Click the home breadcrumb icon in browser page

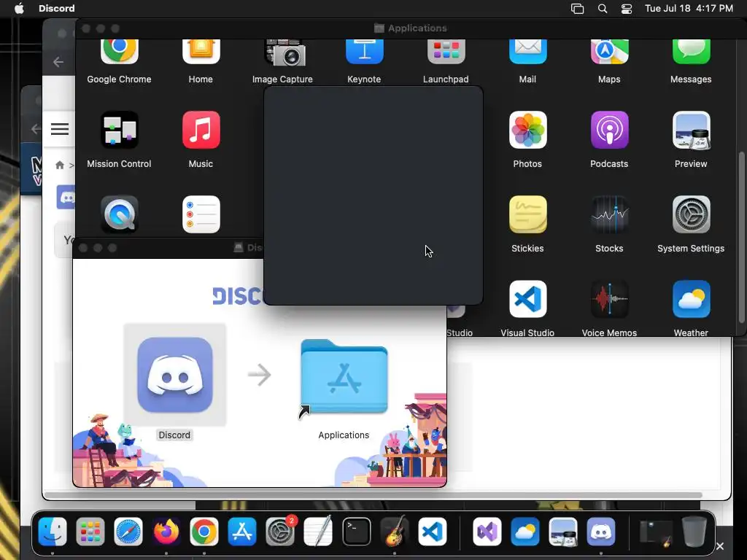60,166
